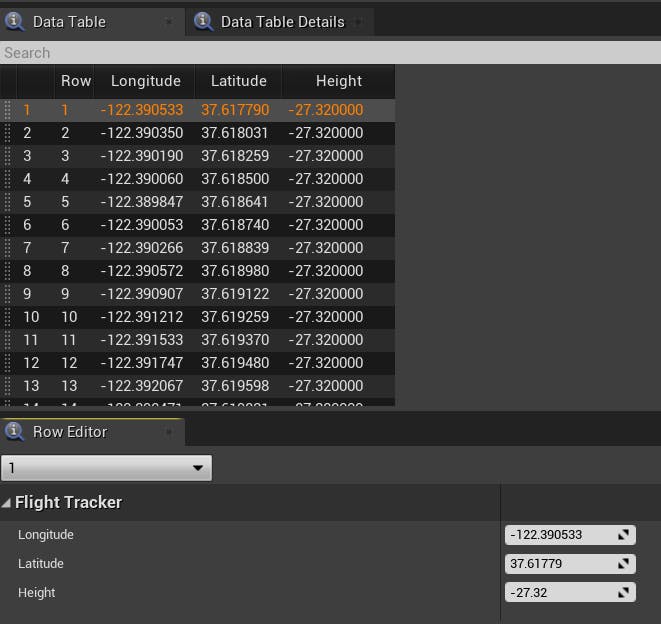Select longitude cell -122.392067
This screenshot has width=661, height=624.
142,386
